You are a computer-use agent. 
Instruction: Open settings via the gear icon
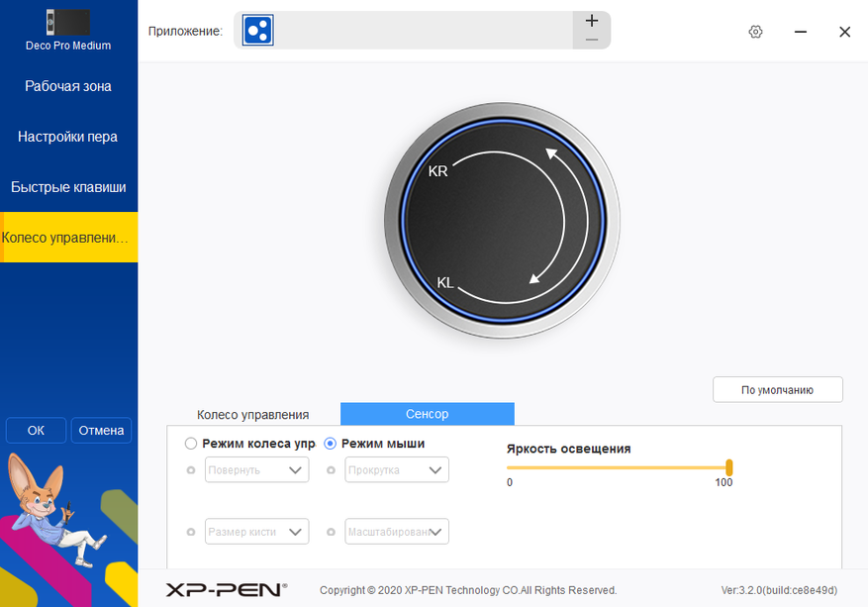pos(755,32)
